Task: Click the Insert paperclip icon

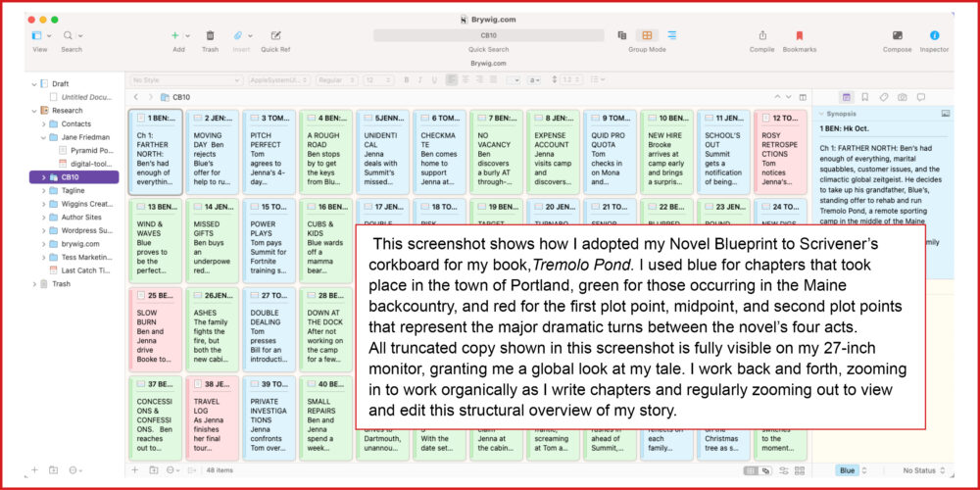Action: coord(238,35)
